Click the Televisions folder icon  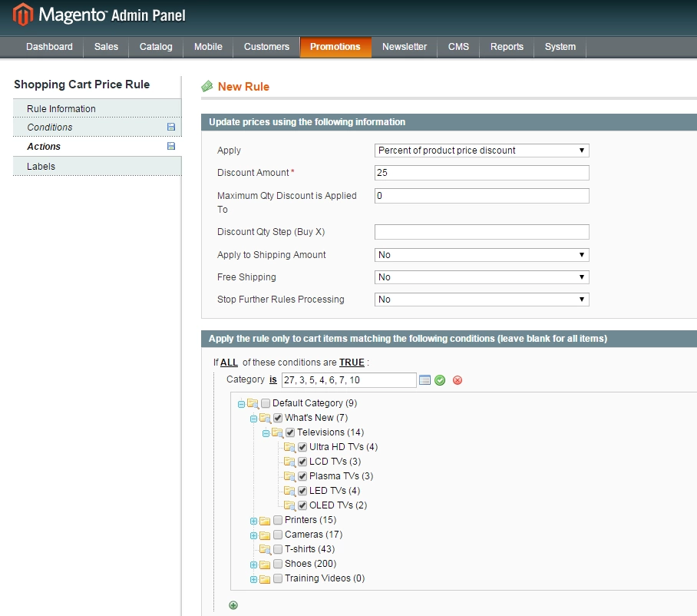[x=278, y=432]
